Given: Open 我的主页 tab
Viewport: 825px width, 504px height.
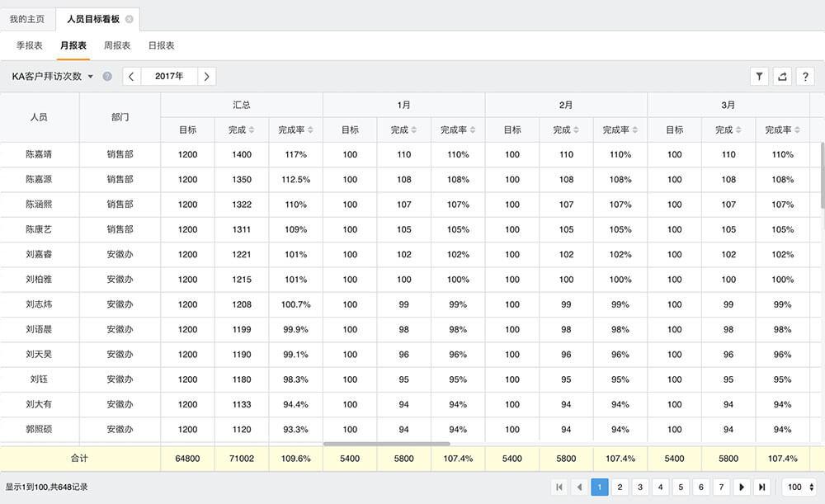Looking at the screenshot, I should point(27,19).
